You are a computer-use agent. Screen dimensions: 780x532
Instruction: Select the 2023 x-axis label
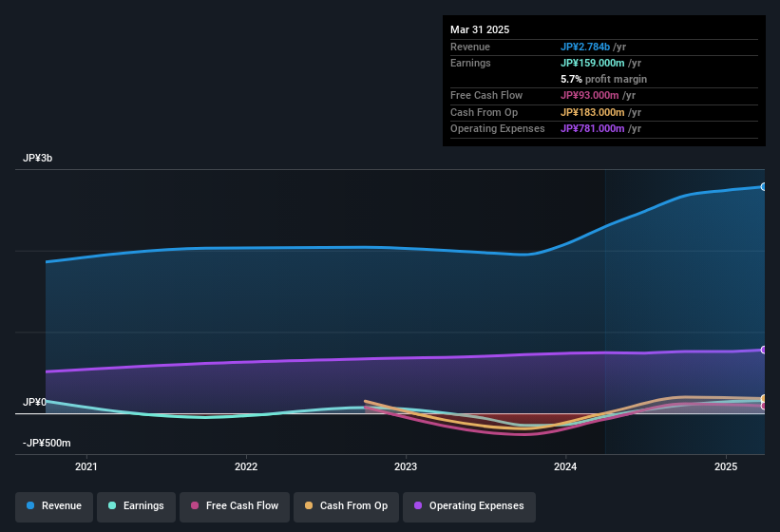click(406, 466)
